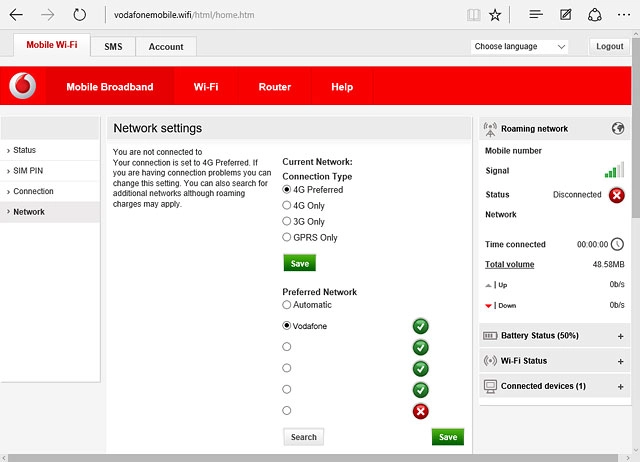Open the Choose language dropdown
Screen dimensions: 640x462
tap(519, 47)
